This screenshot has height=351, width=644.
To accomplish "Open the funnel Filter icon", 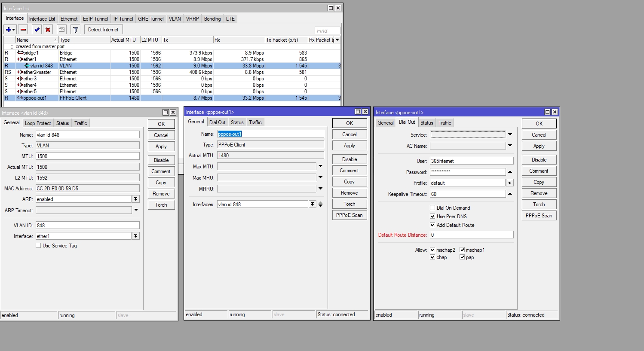I will pyautogui.click(x=75, y=30).
